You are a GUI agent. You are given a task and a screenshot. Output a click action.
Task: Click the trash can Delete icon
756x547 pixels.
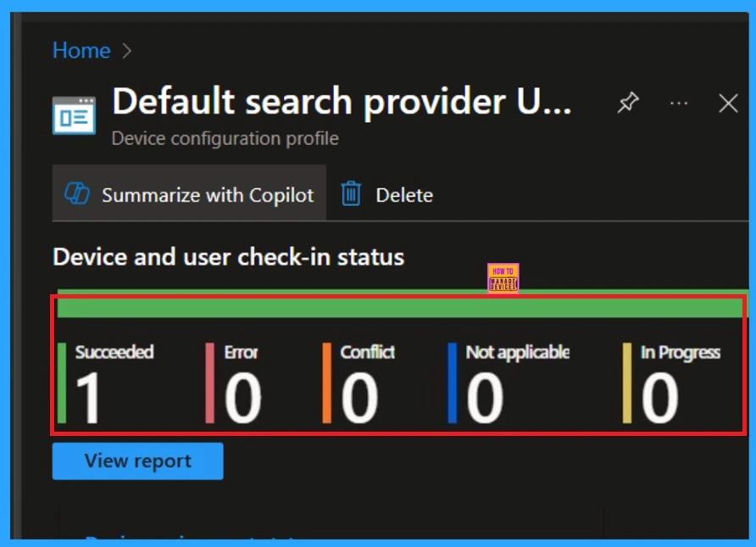coord(351,194)
